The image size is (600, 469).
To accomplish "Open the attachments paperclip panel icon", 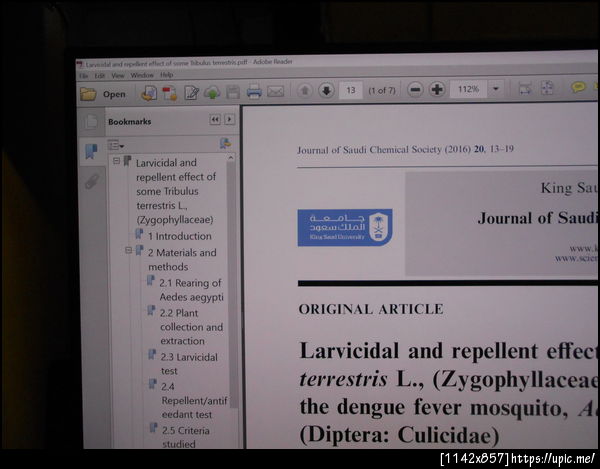I will coord(92,181).
